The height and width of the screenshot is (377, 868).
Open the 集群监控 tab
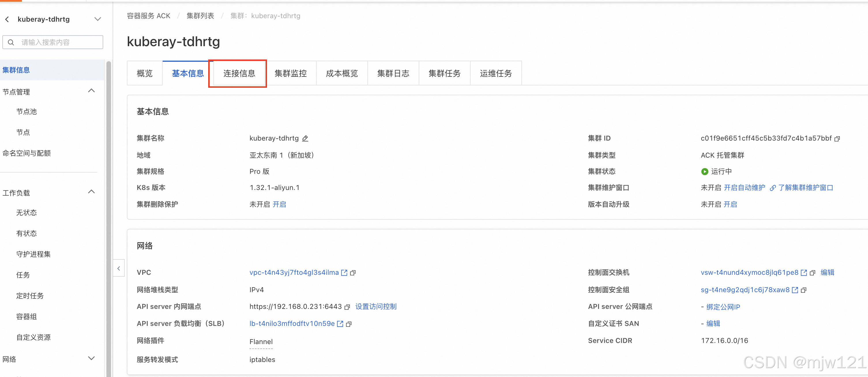(x=290, y=73)
